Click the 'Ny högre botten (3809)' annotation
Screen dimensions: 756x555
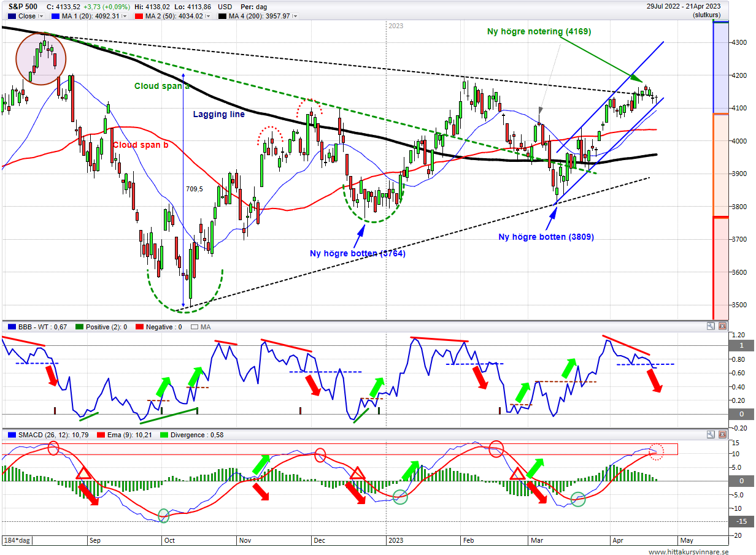(x=546, y=237)
